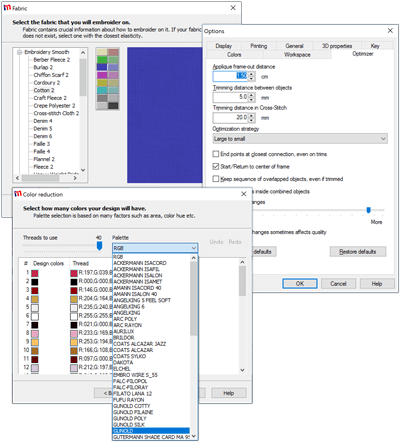Check Keep sequence of overlapped objects

click(216, 179)
